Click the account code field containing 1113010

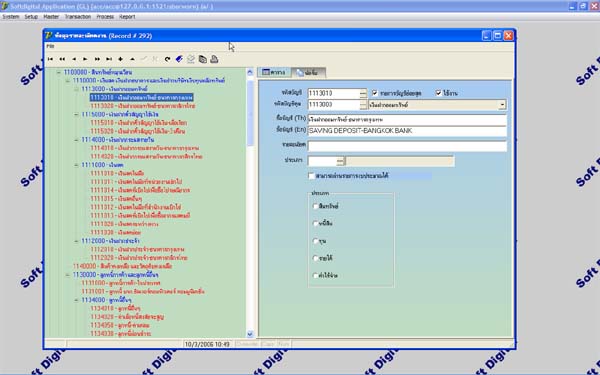(x=334, y=93)
